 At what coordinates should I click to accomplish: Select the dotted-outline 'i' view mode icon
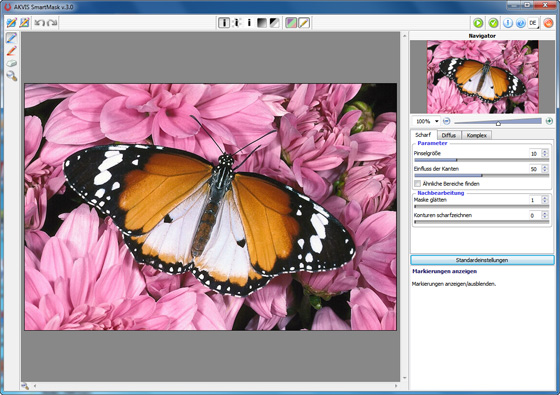point(237,23)
